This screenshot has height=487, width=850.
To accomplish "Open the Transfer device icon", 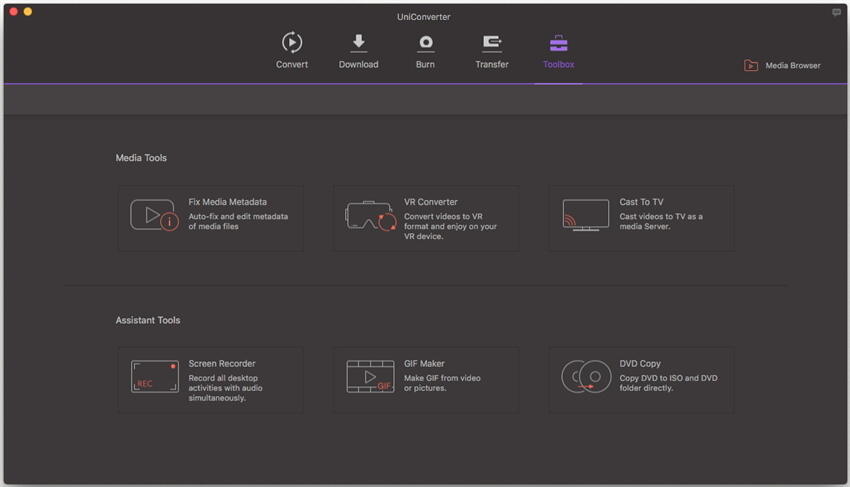I will click(492, 43).
